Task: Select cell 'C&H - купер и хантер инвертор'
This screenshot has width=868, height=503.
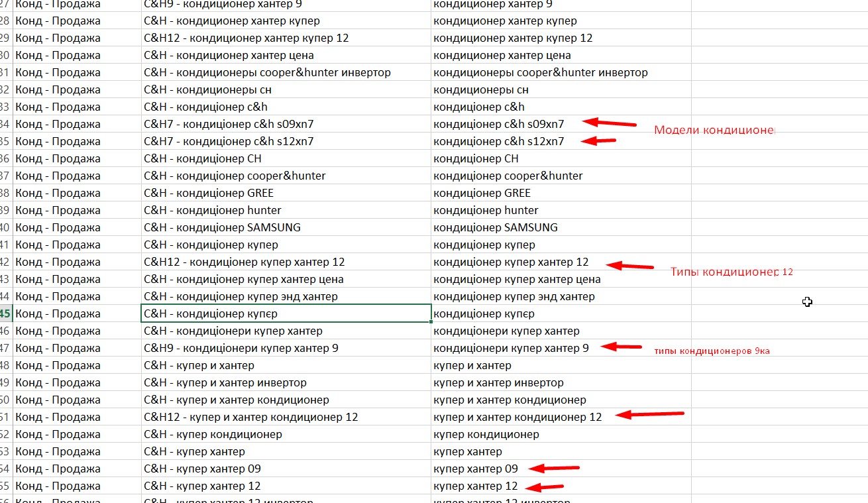Action: [286, 382]
